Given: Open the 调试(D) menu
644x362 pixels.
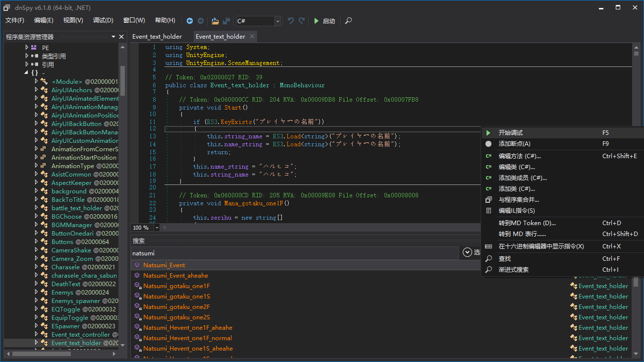Looking at the screenshot, I should click(x=103, y=20).
